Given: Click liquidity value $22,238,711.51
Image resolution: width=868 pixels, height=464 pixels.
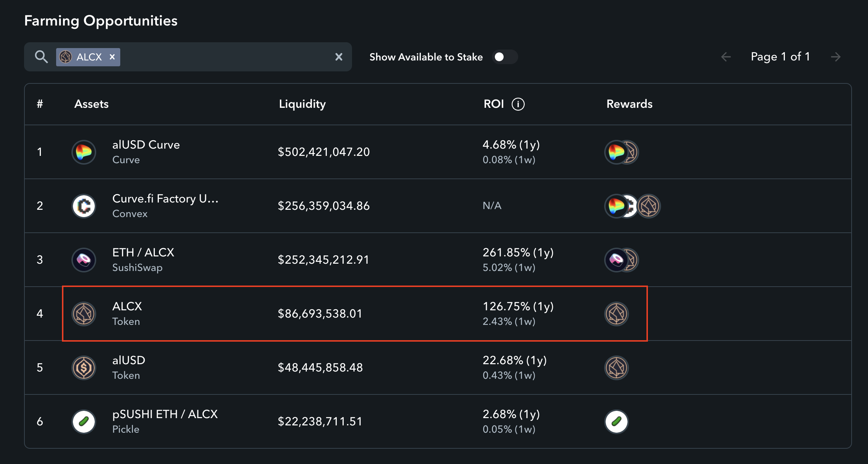Looking at the screenshot, I should point(320,421).
